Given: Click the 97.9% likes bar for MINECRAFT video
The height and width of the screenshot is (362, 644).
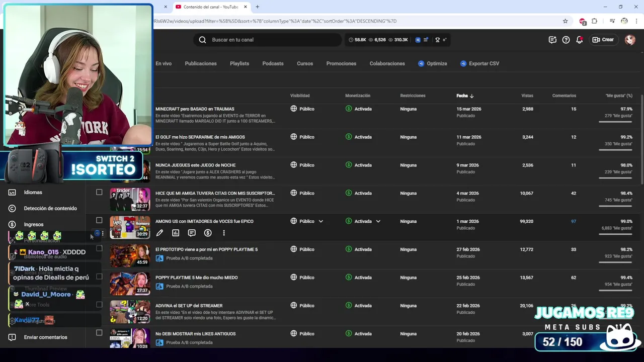Looking at the screenshot, I should pos(615,121).
